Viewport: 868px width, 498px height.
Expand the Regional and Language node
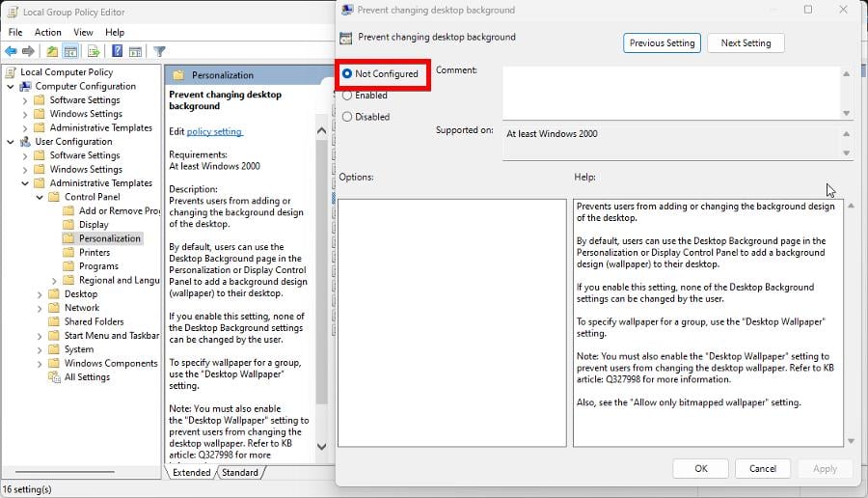pyautogui.click(x=54, y=280)
